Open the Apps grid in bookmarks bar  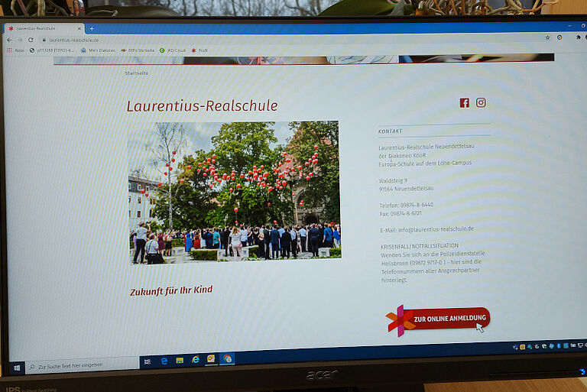(16, 50)
